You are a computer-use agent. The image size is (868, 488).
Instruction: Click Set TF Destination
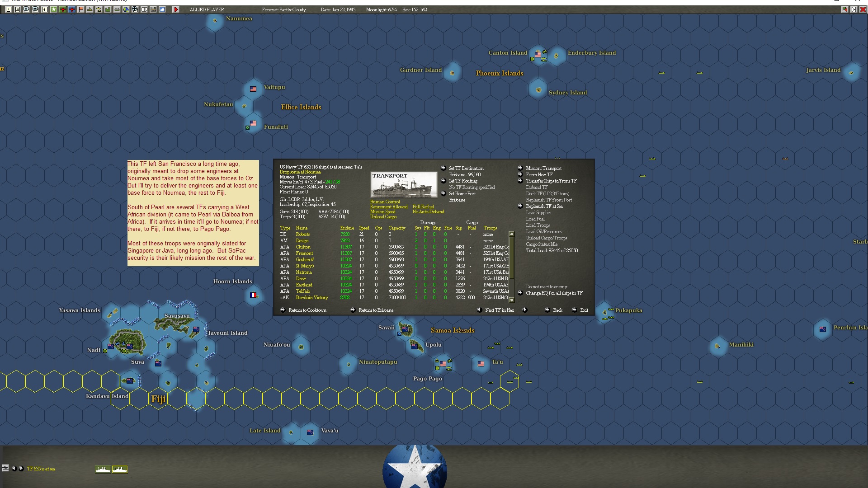click(466, 168)
